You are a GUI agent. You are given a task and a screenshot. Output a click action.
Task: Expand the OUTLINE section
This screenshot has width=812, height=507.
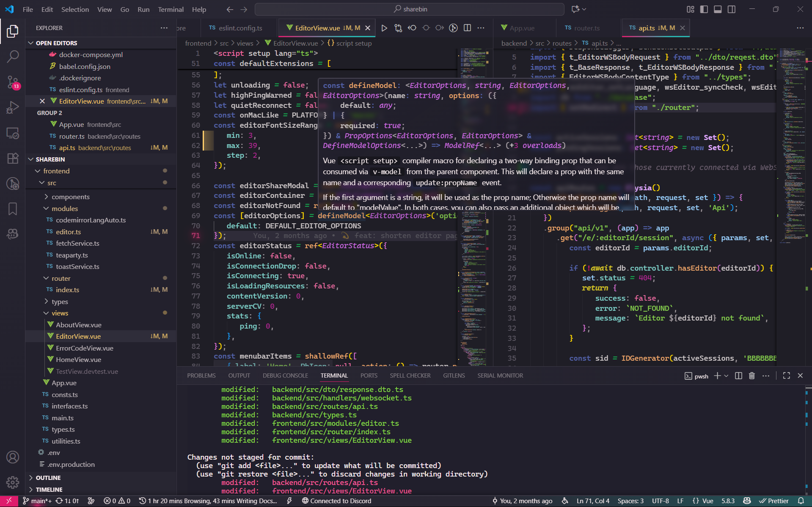coord(101,477)
